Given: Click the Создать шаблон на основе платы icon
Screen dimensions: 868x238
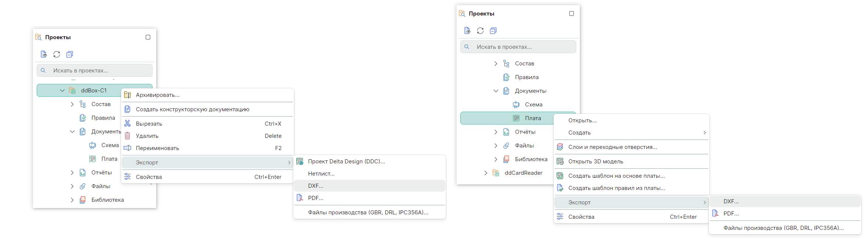Looking at the screenshot, I should coord(560,176).
